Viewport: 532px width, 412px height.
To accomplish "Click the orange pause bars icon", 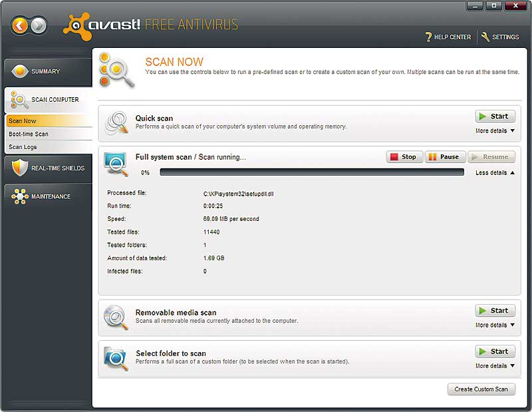I will tap(432, 157).
